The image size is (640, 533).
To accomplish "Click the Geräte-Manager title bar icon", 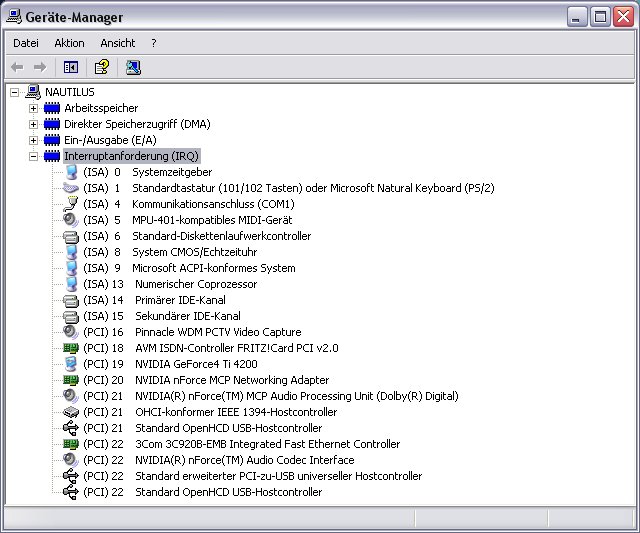I will tap(14, 17).
